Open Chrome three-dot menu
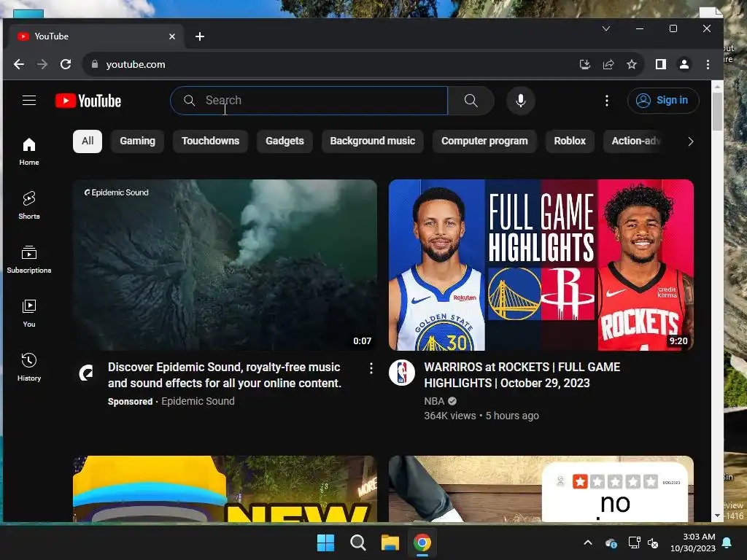747x560 pixels. (708, 64)
